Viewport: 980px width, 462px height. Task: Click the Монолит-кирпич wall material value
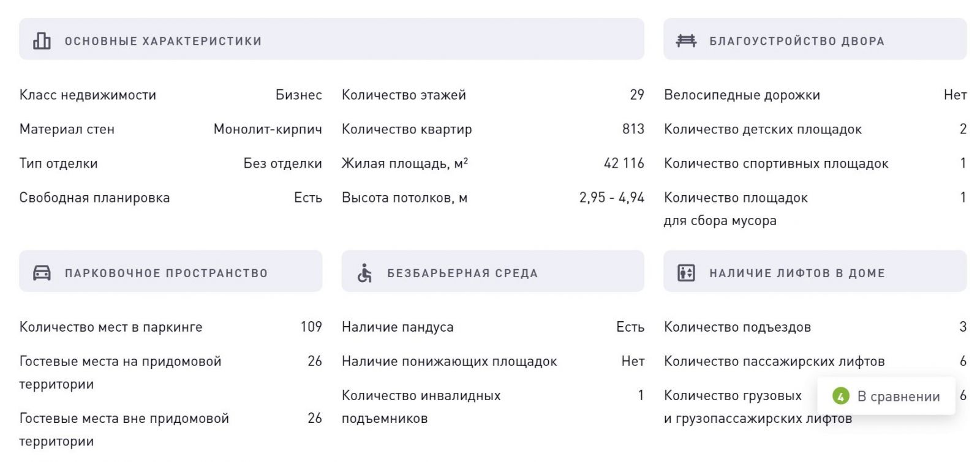268,129
